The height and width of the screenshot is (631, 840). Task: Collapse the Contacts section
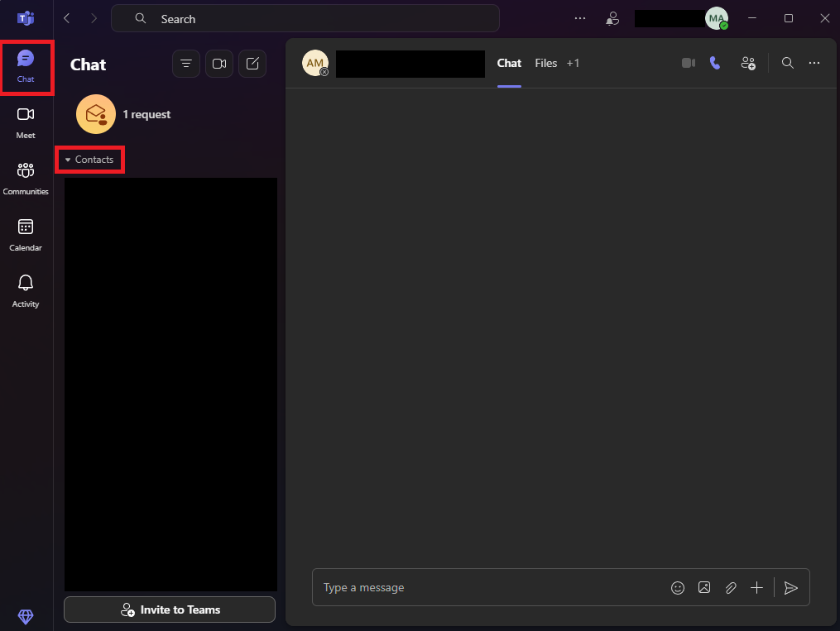pos(89,160)
